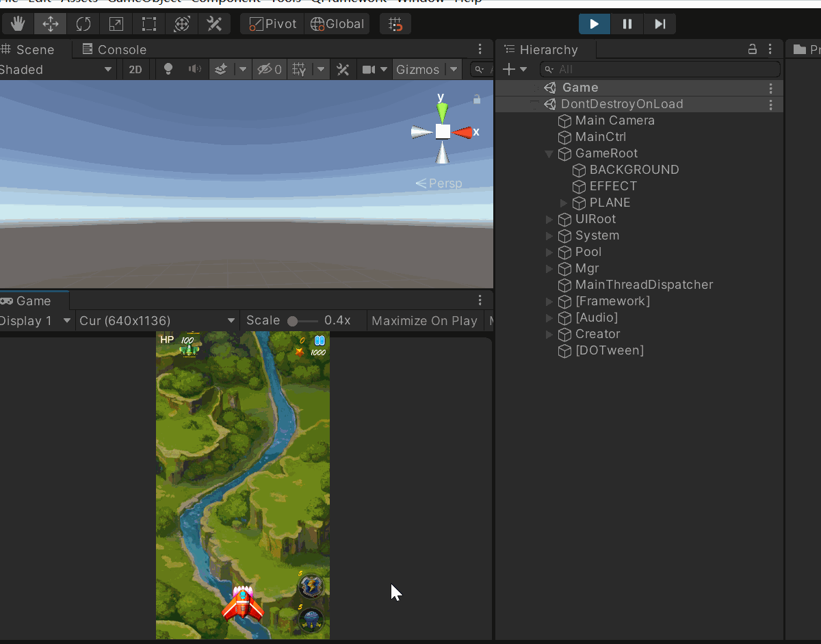
Task: Click the component tools wrench icon
Action: pyautogui.click(x=343, y=69)
